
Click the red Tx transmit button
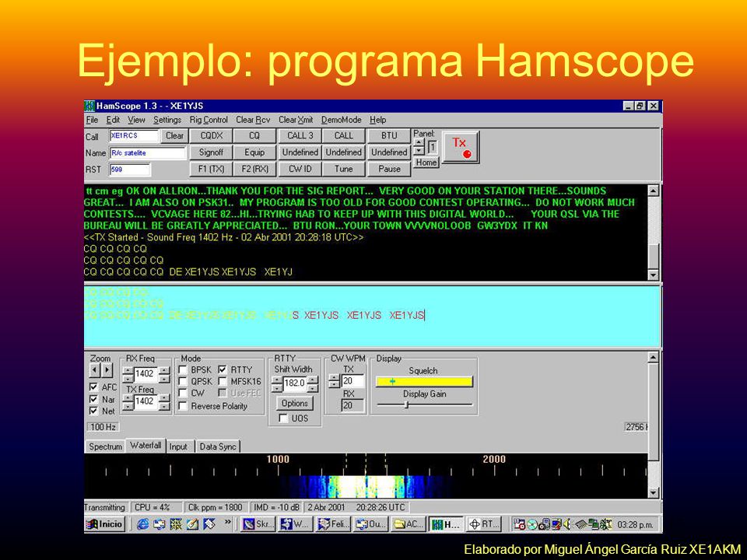pyautogui.click(x=460, y=147)
